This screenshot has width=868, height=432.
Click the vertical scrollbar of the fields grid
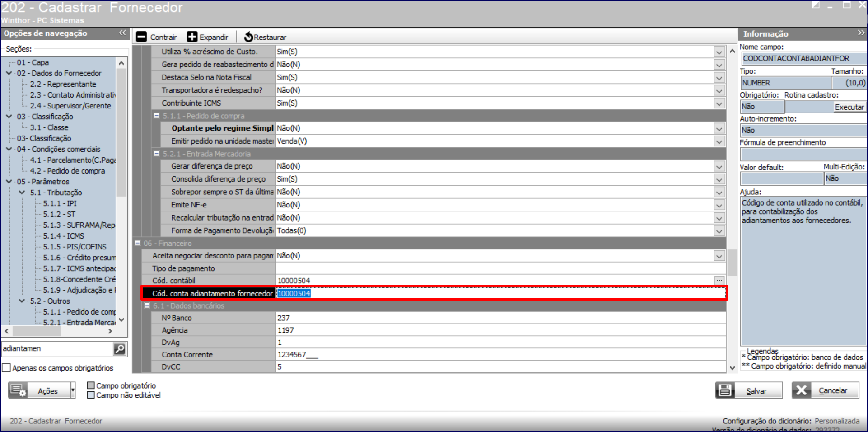732,262
